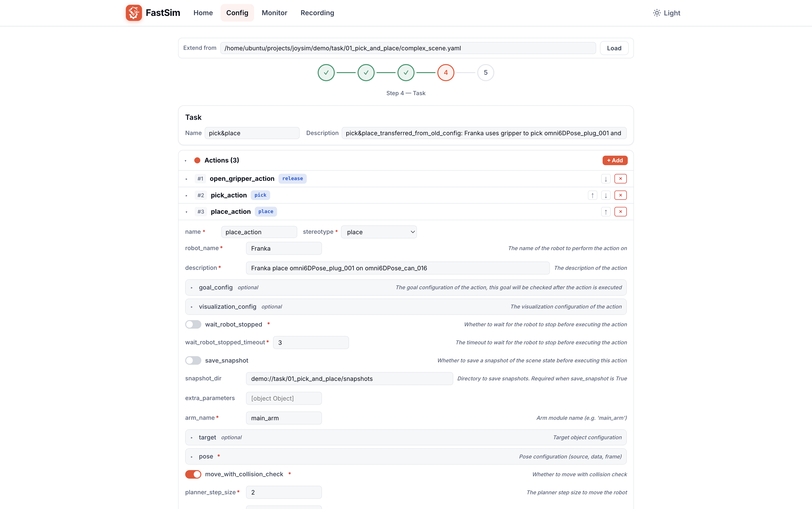Toggle the Light theme sun icon
This screenshot has height=509, width=812.
(x=657, y=13)
